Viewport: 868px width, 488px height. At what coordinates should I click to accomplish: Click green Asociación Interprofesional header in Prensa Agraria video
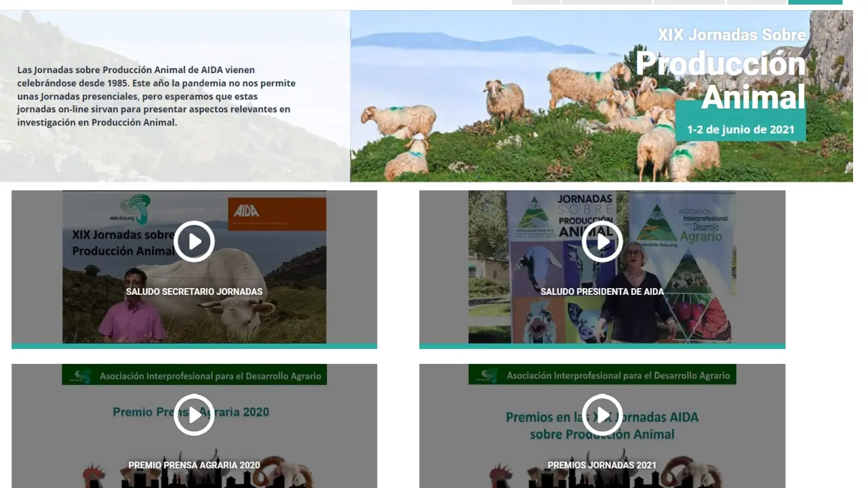[x=194, y=375]
